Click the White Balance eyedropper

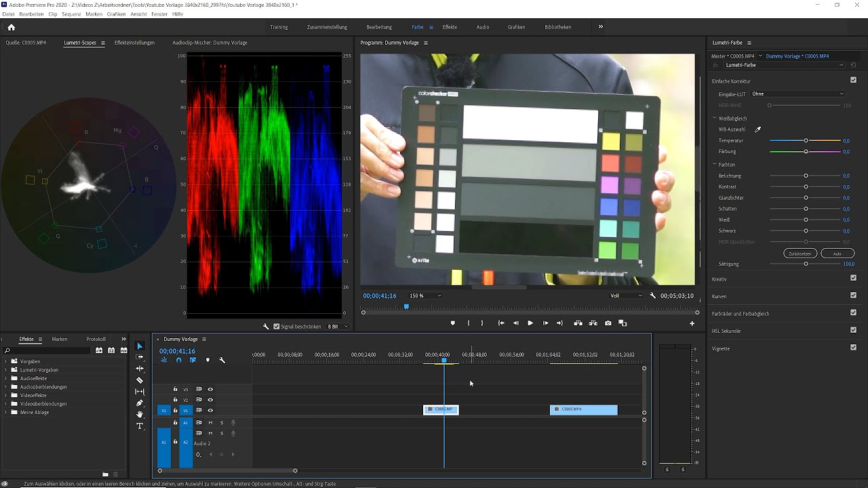[758, 129]
